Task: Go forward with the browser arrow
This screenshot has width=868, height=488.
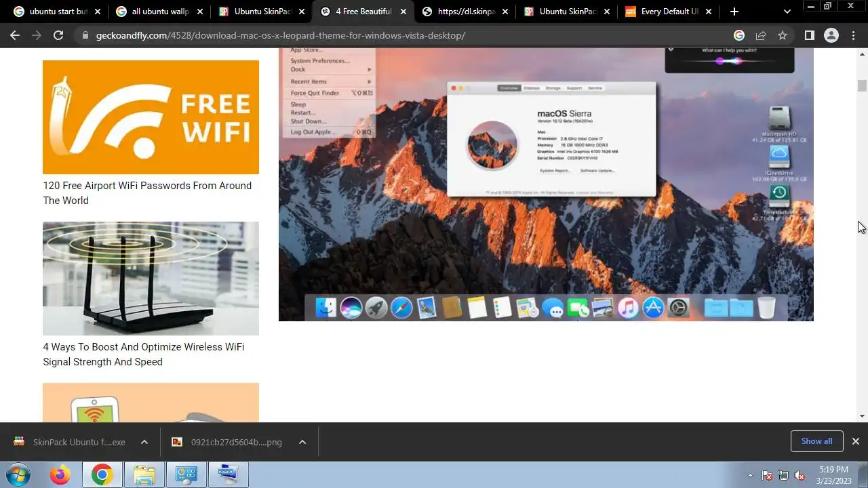Action: click(x=37, y=35)
